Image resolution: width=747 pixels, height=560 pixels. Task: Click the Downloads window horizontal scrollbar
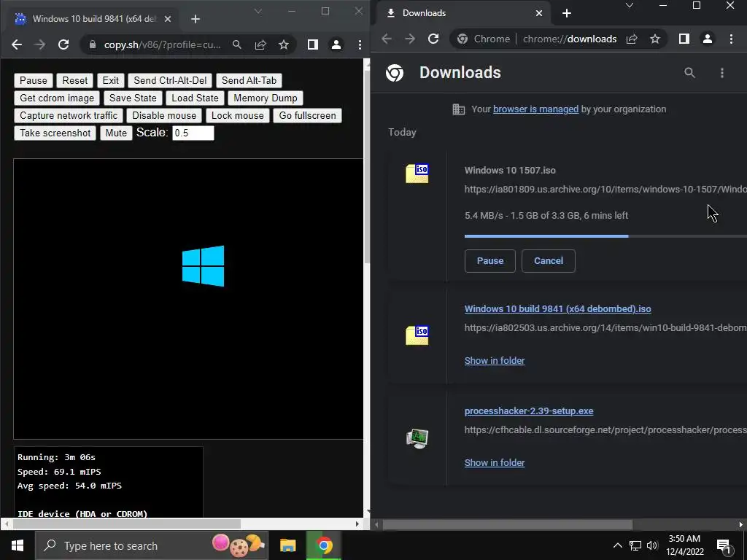(x=508, y=525)
